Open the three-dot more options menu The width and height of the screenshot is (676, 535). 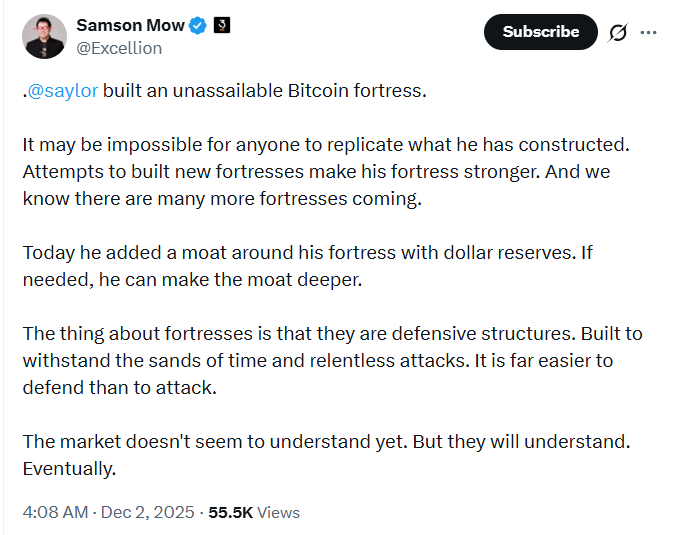point(649,32)
